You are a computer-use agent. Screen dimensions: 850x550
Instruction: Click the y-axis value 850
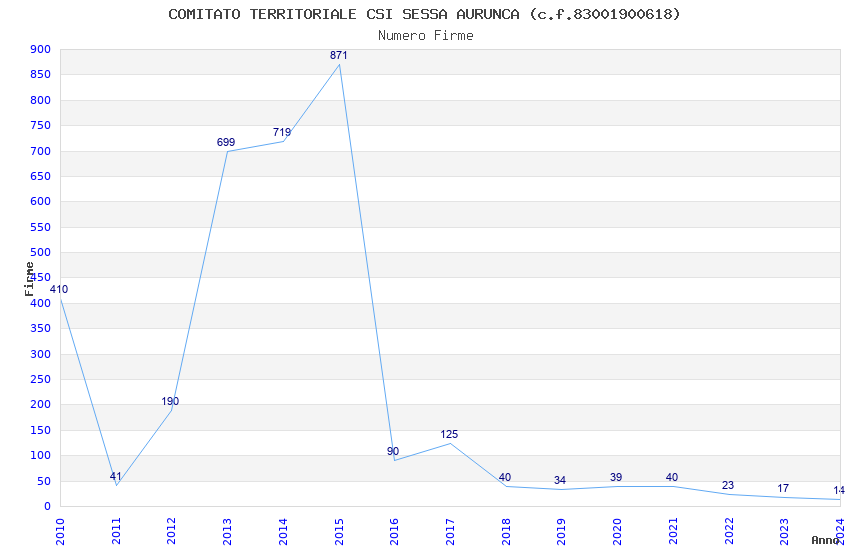(41, 75)
